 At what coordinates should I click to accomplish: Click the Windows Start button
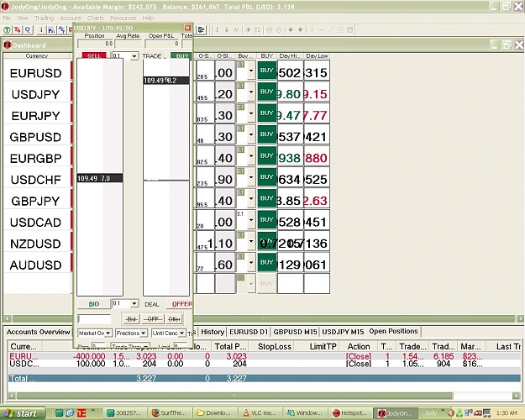click(22, 413)
